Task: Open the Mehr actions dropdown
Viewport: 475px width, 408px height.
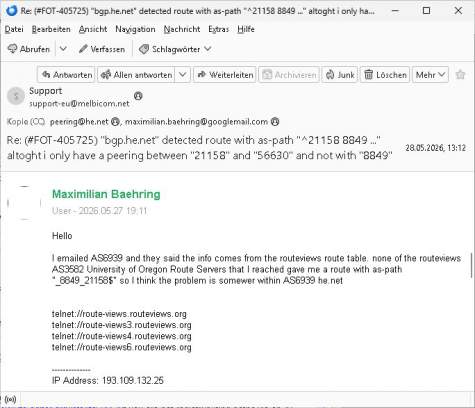Action: pos(430,75)
